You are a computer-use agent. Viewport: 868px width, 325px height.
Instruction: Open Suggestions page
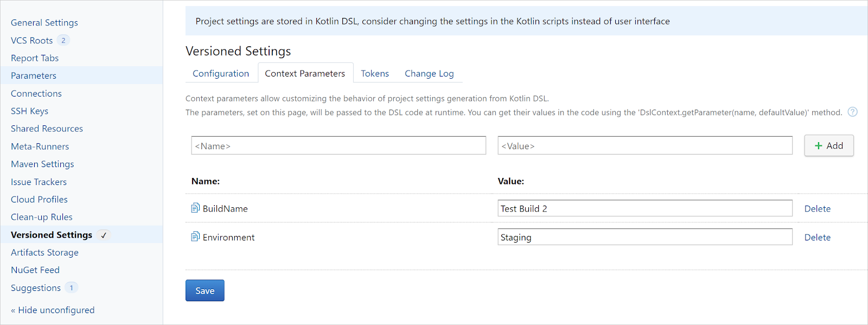pyautogui.click(x=36, y=288)
